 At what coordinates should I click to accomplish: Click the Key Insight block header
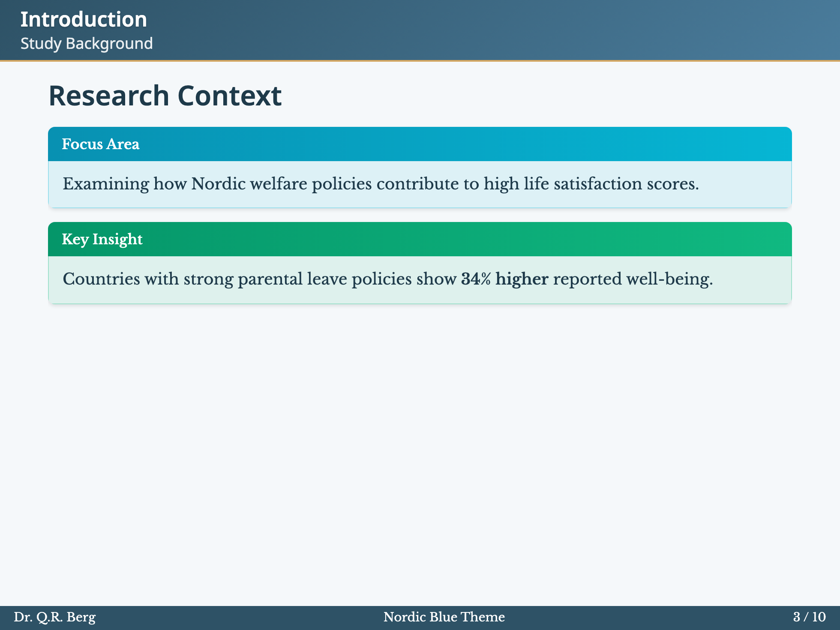(102, 240)
